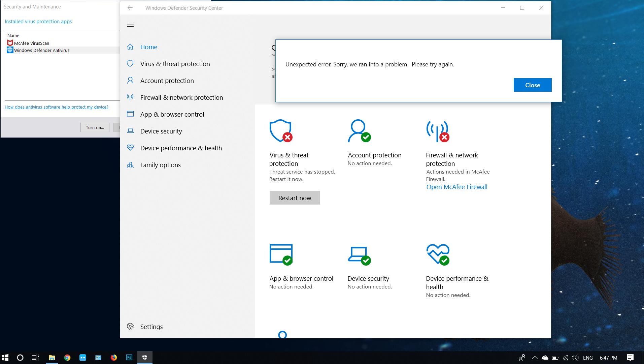Screen dimensions: 644x364
Task: Click Turn on... in Security and Maintenance
Action: coord(95,127)
